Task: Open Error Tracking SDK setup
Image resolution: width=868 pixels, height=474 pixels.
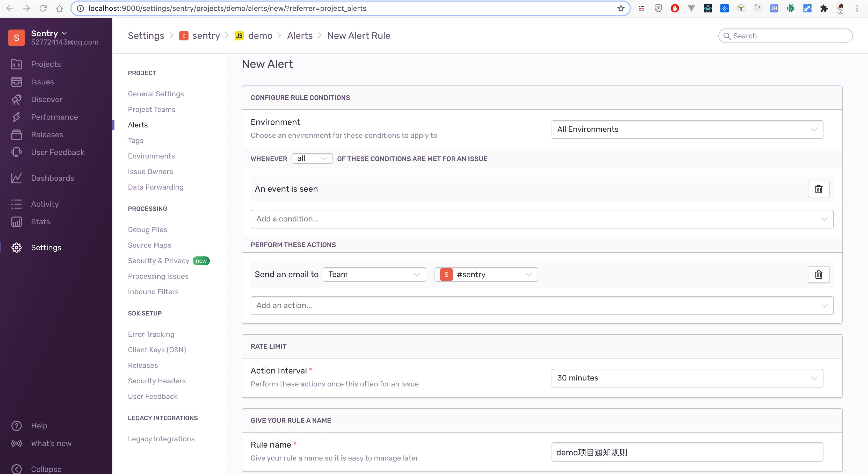Action: pyautogui.click(x=151, y=334)
